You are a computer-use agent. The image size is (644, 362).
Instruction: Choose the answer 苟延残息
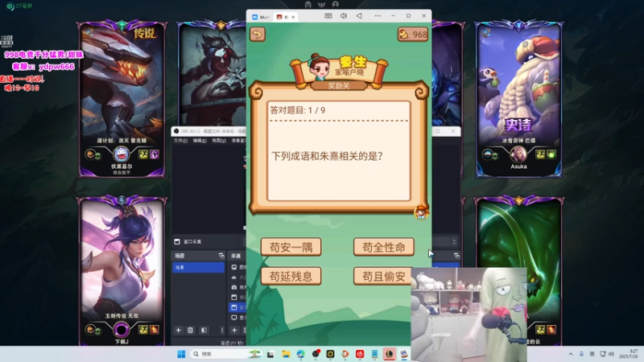pyautogui.click(x=291, y=276)
